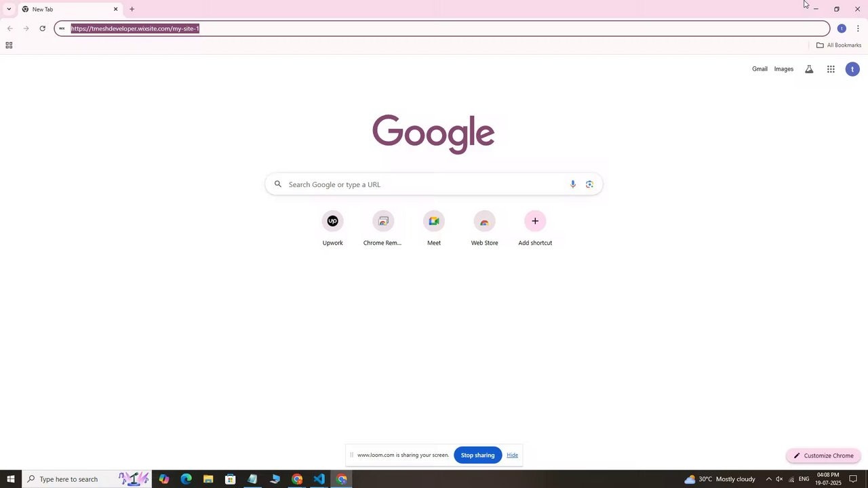This screenshot has width=868, height=488.
Task: Expand hidden icons in the system tray
Action: coord(769,479)
